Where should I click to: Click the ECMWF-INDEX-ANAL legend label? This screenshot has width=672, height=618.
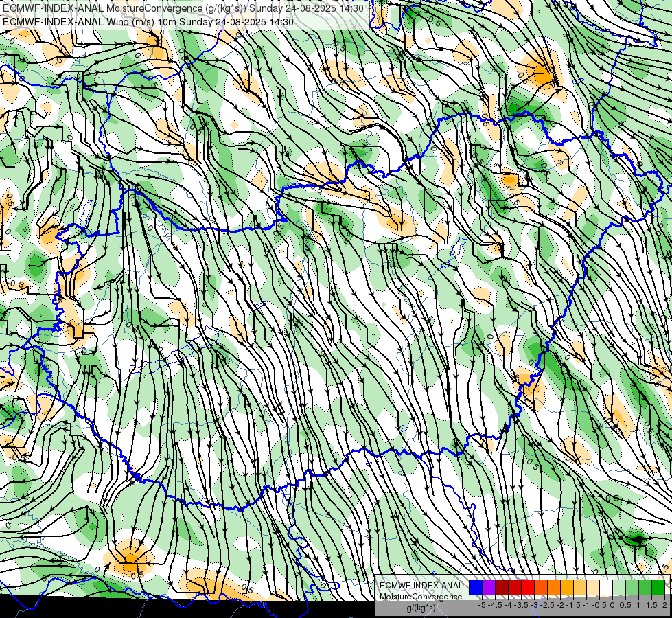point(421,586)
